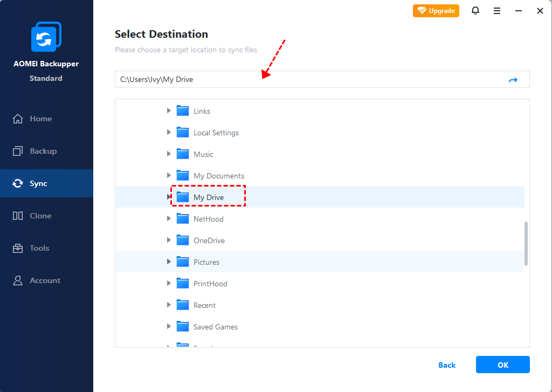Click the OneDrive folder icon
Image resolution: width=552 pixels, height=392 pixels.
coord(183,240)
